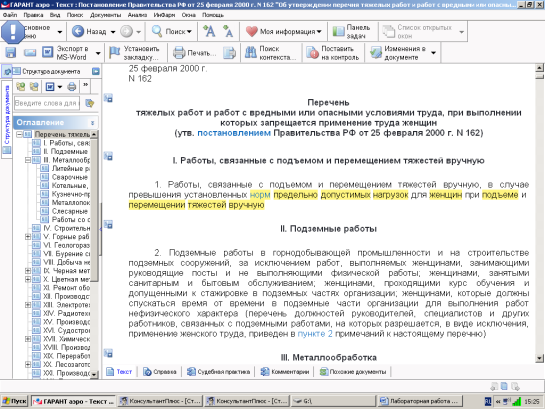Click Word export icon in structure panel

coord(50,86)
